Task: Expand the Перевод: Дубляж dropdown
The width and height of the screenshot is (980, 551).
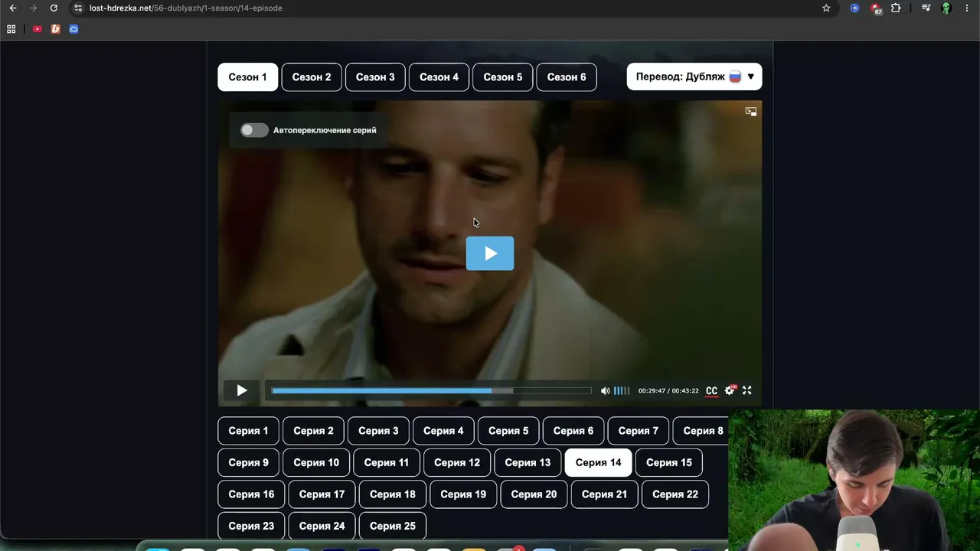Action: [x=694, y=77]
